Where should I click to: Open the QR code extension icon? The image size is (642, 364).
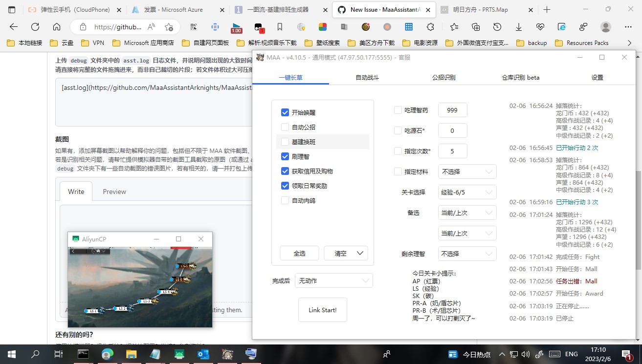pos(193,27)
